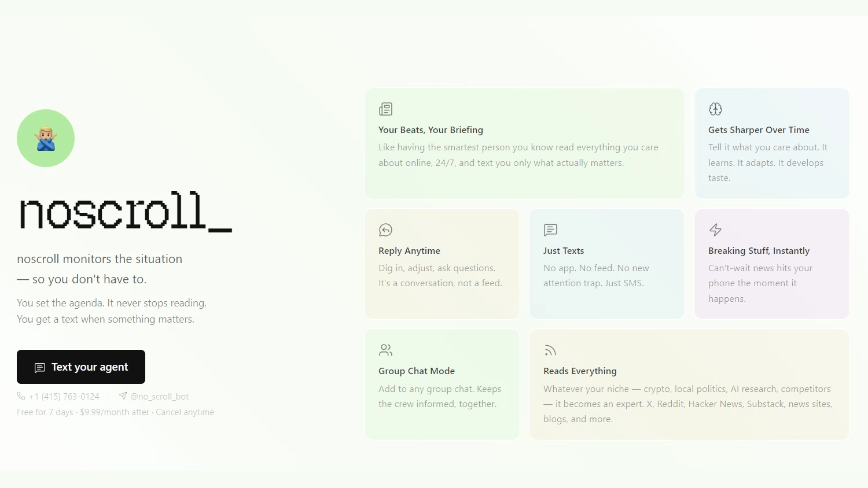868x488 pixels.
Task: Click the Breaking Stuff, Instantly heading
Action: point(758,251)
